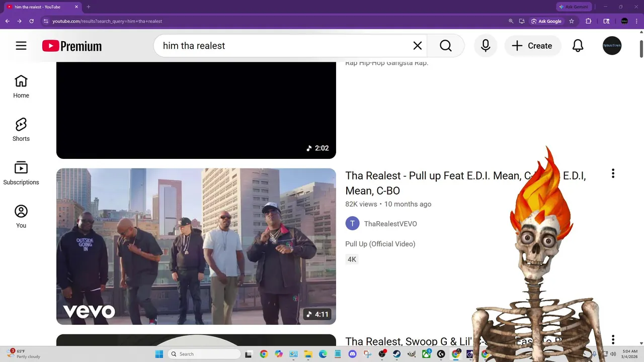Select the 'him tha realest - YouTube' tab

41,7
